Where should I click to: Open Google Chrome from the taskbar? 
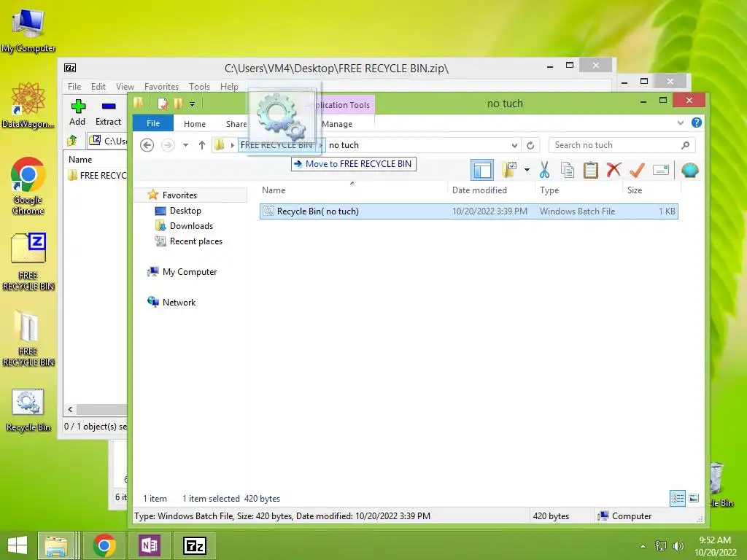point(104,545)
